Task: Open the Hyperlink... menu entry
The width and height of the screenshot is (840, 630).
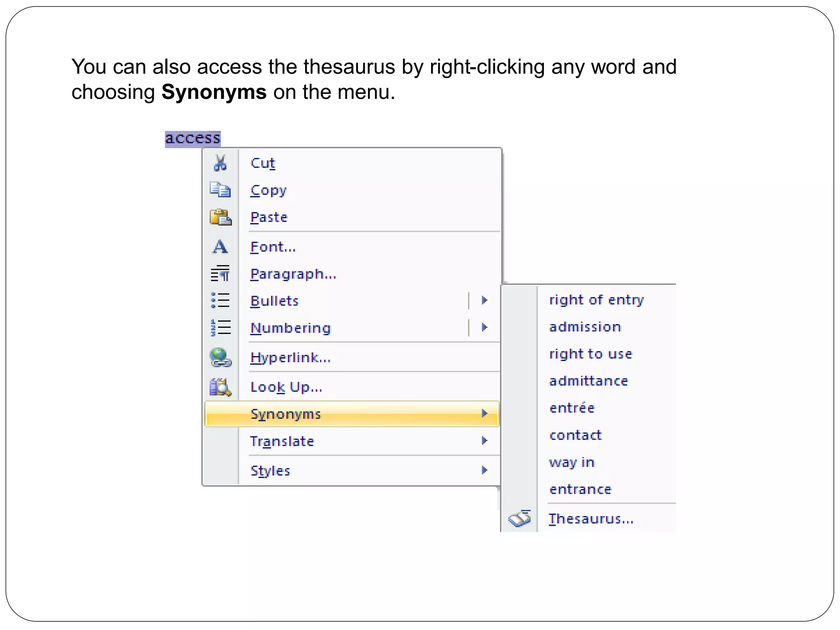Action: pos(352,357)
